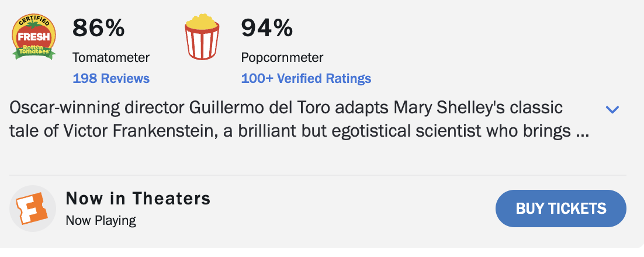Viewport: 644px width, 257px height.
Task: Click 'Mary Shelley's classic' in the description
Action: (478, 109)
